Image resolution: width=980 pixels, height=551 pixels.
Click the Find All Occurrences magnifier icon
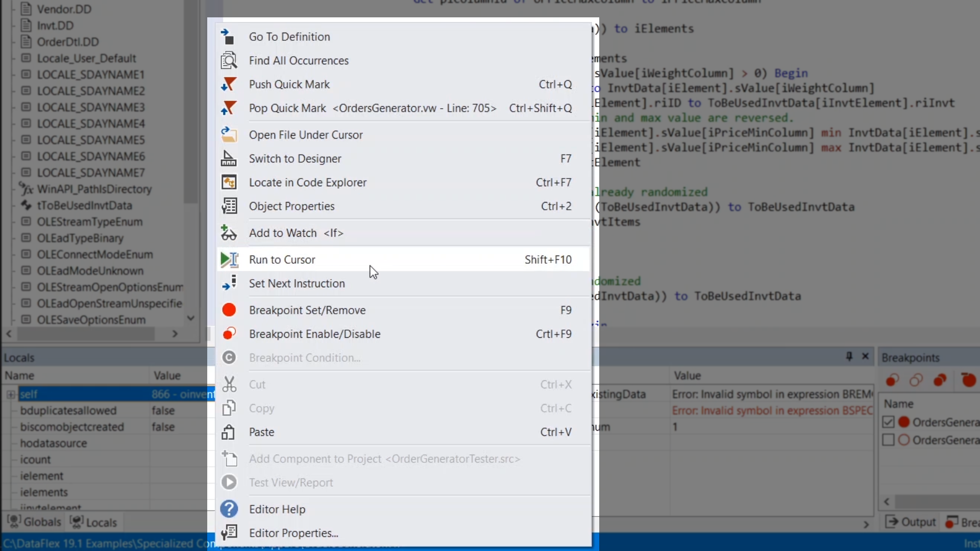click(228, 61)
